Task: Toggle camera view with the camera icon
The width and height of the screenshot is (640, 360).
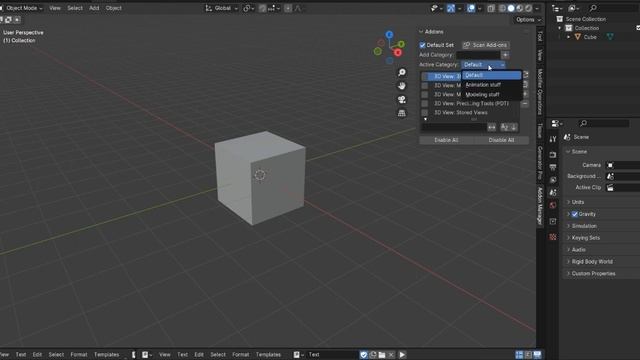Action: pyautogui.click(x=402, y=99)
